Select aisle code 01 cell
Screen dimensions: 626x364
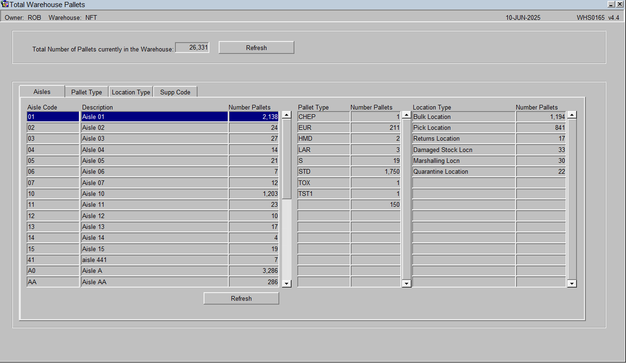53,117
